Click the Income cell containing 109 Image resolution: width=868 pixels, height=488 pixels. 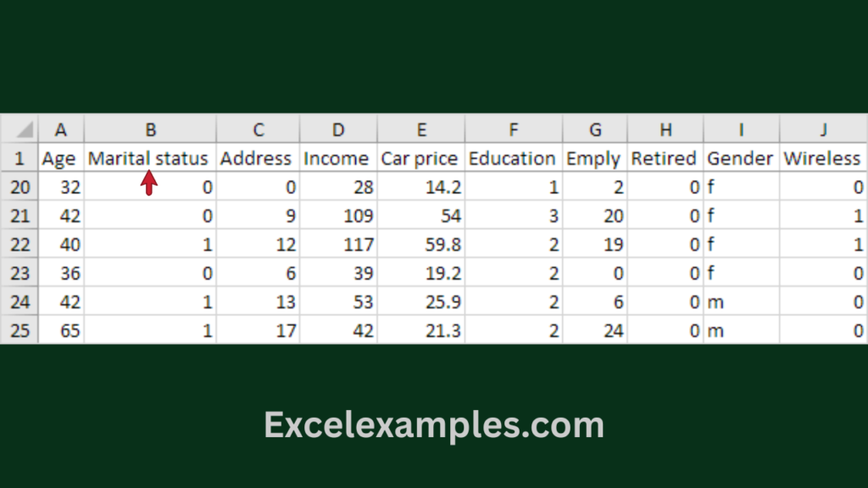click(338, 216)
